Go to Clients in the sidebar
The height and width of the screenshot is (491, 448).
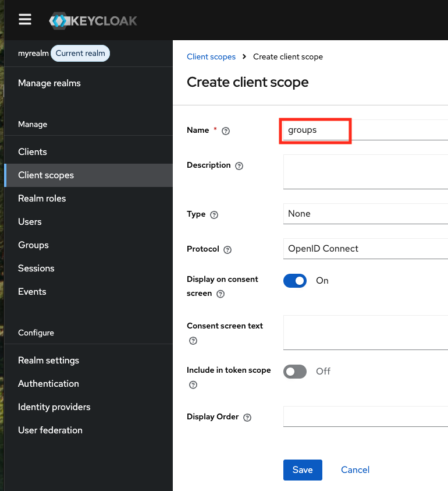(x=88, y=152)
